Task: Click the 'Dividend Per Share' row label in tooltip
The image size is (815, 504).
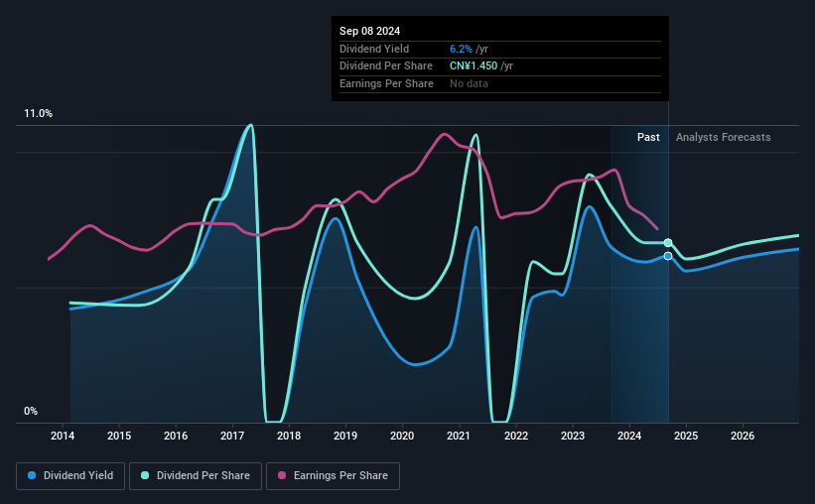Action: (386, 66)
